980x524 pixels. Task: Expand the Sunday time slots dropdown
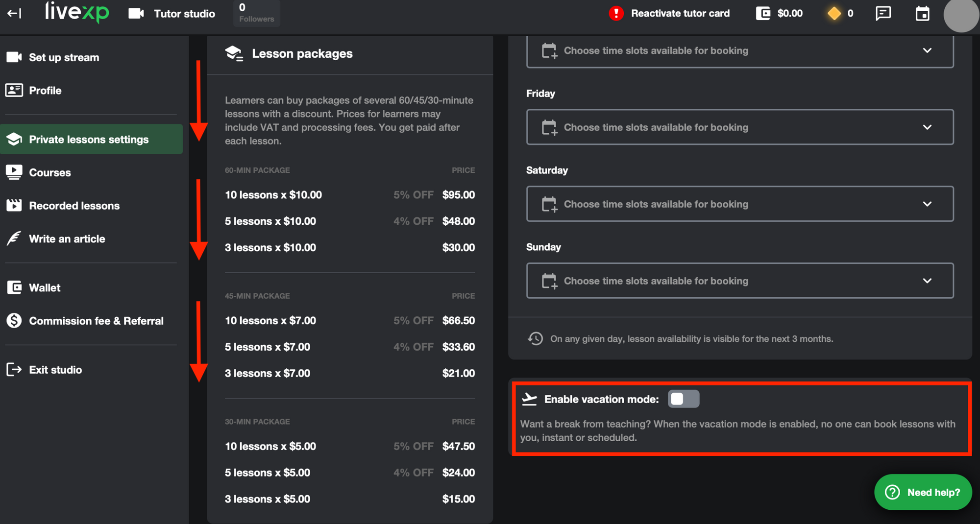click(x=739, y=281)
